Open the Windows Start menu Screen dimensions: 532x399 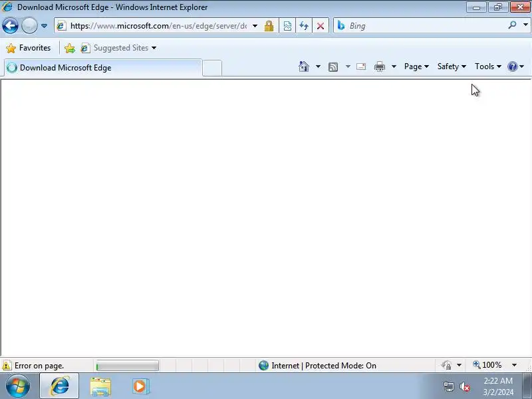click(18, 386)
